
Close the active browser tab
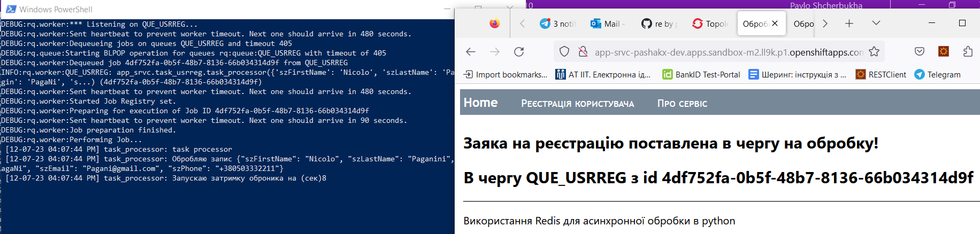click(x=775, y=24)
